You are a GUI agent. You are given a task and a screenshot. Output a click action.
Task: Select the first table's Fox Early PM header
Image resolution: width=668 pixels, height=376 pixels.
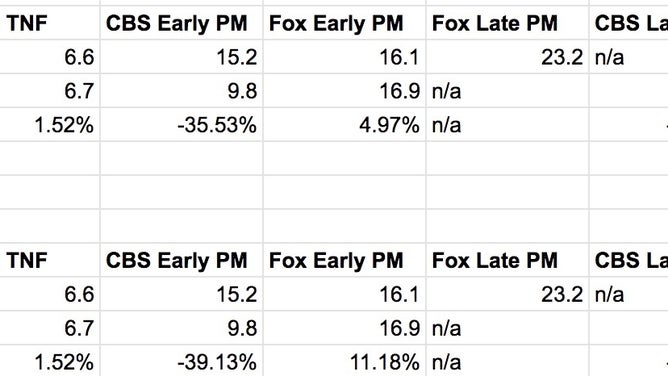coord(345,23)
